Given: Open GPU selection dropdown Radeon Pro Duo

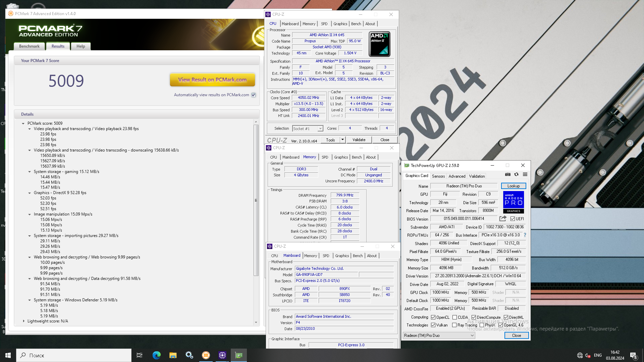Looking at the screenshot, I should 439,336.
